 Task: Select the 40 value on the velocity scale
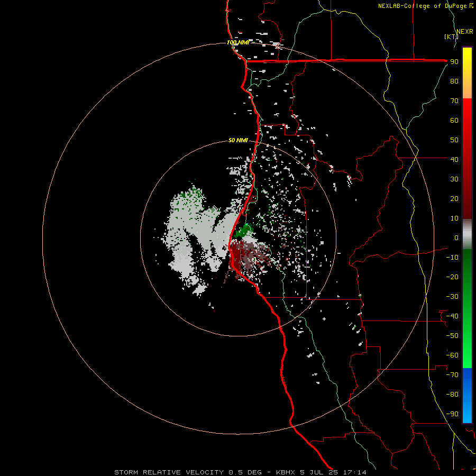coord(454,159)
